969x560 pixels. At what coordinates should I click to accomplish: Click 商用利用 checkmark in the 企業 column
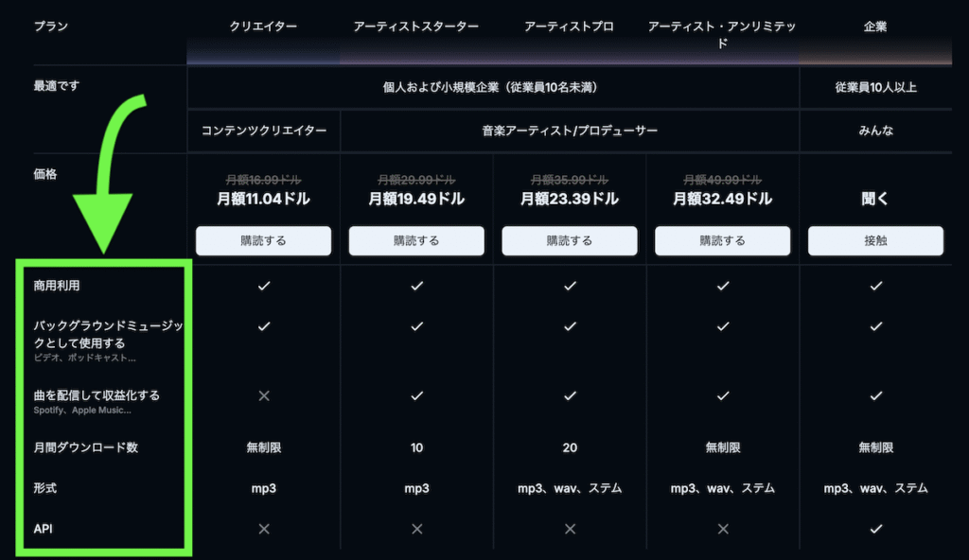click(x=875, y=286)
